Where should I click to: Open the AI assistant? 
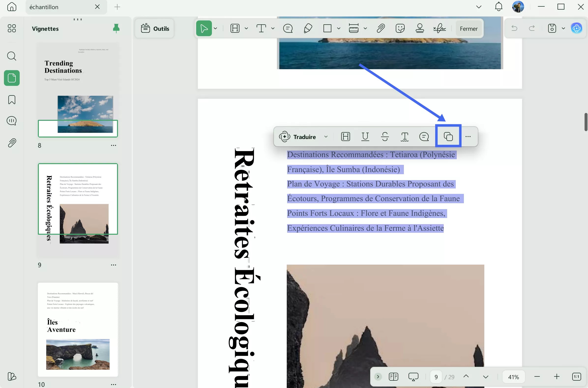click(x=576, y=28)
